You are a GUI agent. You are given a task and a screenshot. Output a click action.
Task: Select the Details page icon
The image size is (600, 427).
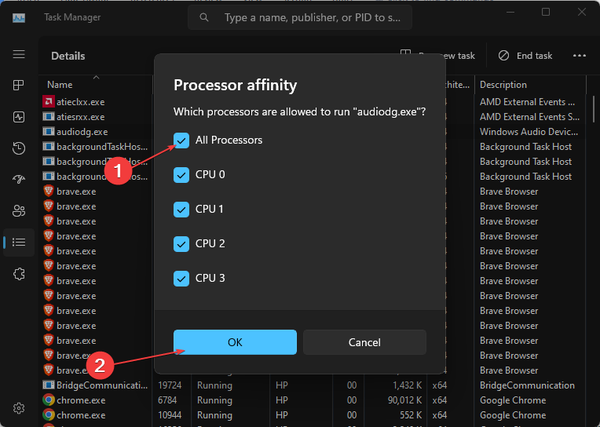point(19,242)
